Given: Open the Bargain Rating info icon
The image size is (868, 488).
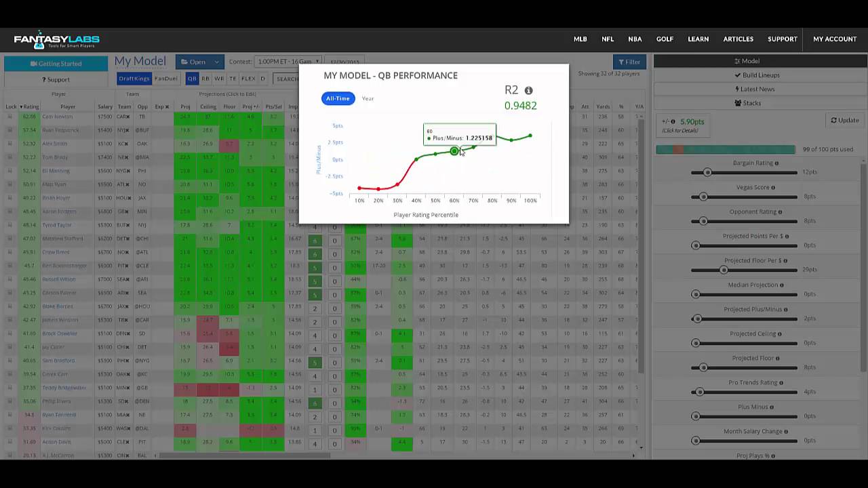Looking at the screenshot, I should (x=776, y=163).
